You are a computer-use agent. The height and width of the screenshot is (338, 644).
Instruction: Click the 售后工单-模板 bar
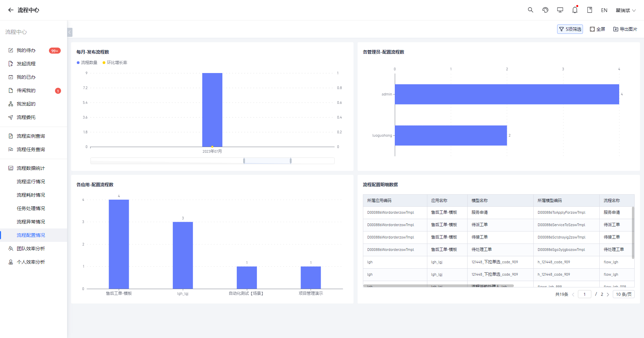tap(119, 244)
